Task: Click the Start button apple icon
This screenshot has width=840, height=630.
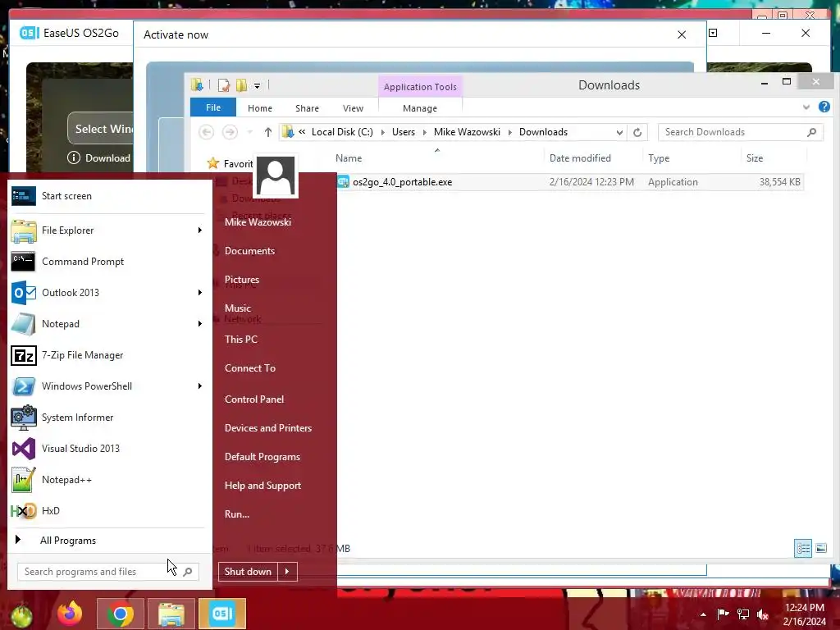Action: [x=21, y=615]
